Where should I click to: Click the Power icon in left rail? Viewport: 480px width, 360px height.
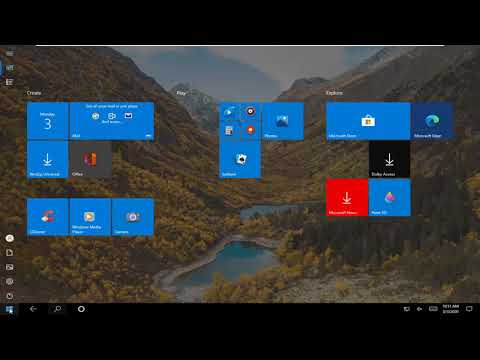[x=10, y=296]
